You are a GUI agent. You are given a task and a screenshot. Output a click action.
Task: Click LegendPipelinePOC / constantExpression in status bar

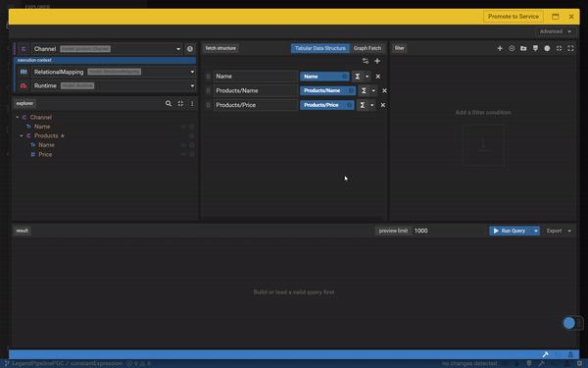pyautogui.click(x=67, y=363)
